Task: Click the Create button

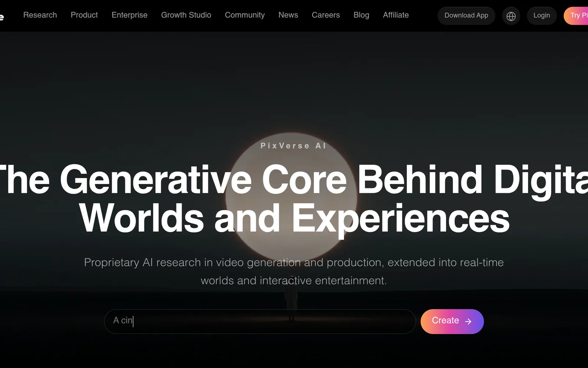Action: [x=452, y=321]
